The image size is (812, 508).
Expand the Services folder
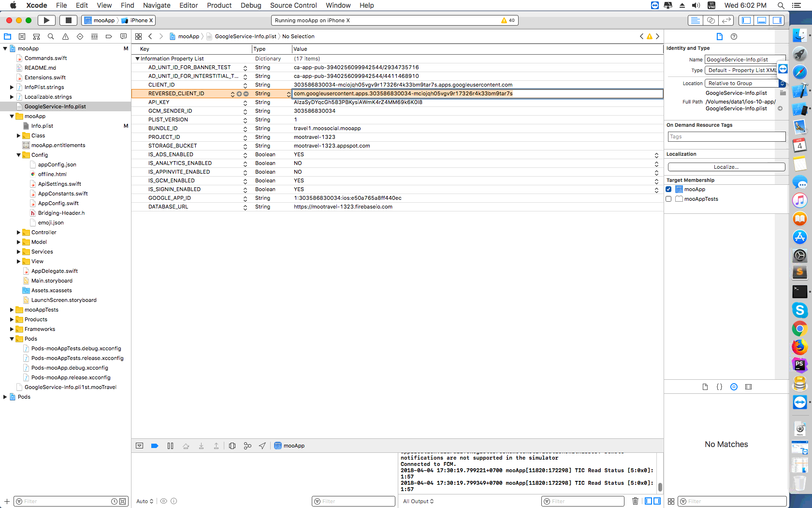pos(18,252)
